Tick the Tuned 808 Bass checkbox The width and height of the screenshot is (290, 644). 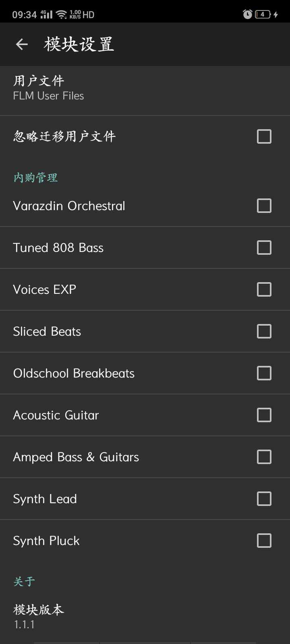264,248
